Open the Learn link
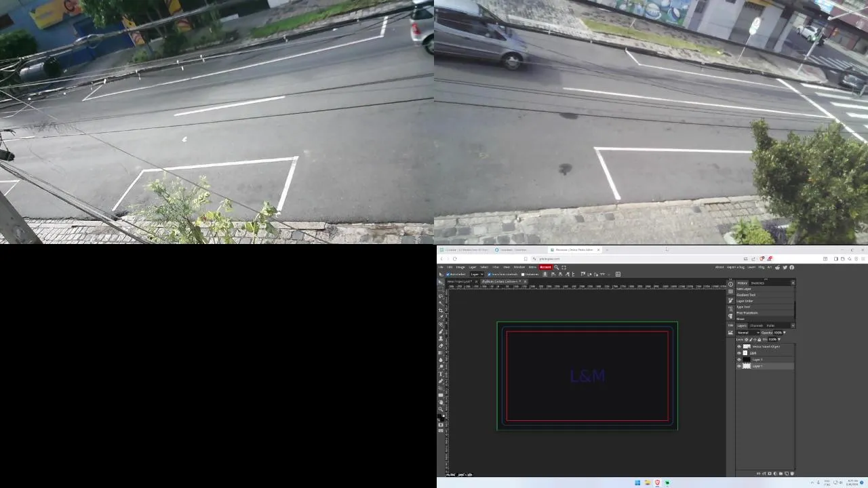This screenshot has height=488, width=868. [x=751, y=267]
